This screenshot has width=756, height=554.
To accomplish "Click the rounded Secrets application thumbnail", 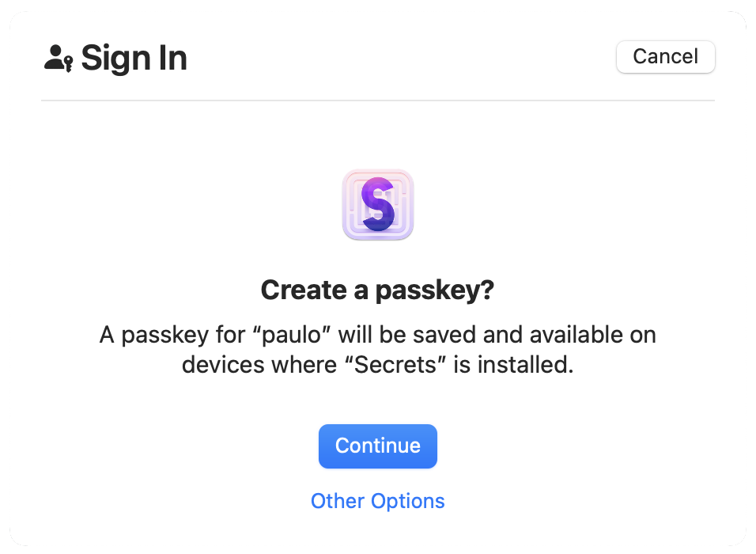I will [x=377, y=204].
